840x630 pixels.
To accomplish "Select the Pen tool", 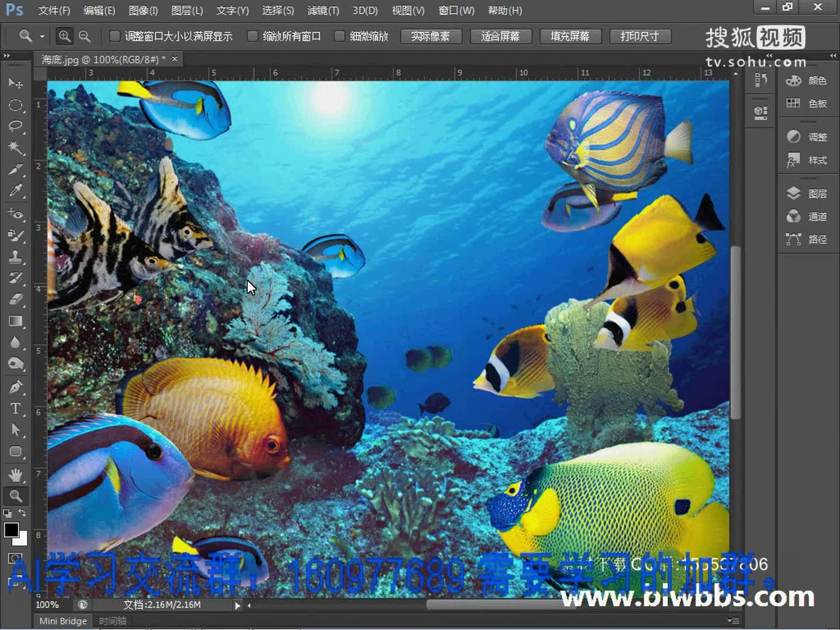I will pos(16,387).
